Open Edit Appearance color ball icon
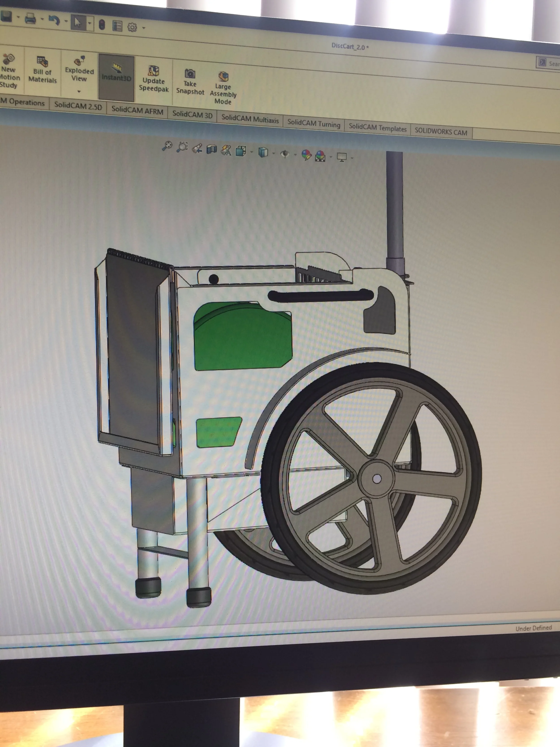The width and height of the screenshot is (560, 747). 306,155
